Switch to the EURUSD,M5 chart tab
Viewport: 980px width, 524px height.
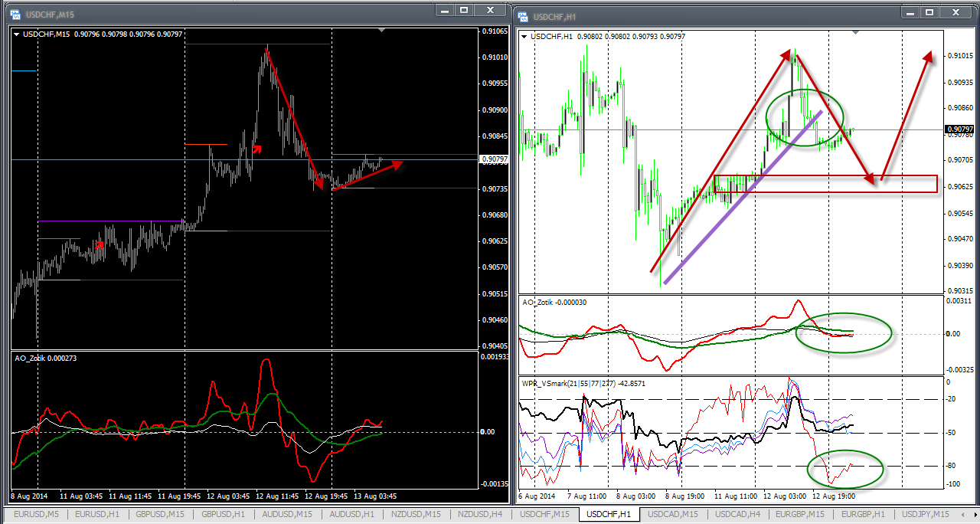pyautogui.click(x=36, y=514)
